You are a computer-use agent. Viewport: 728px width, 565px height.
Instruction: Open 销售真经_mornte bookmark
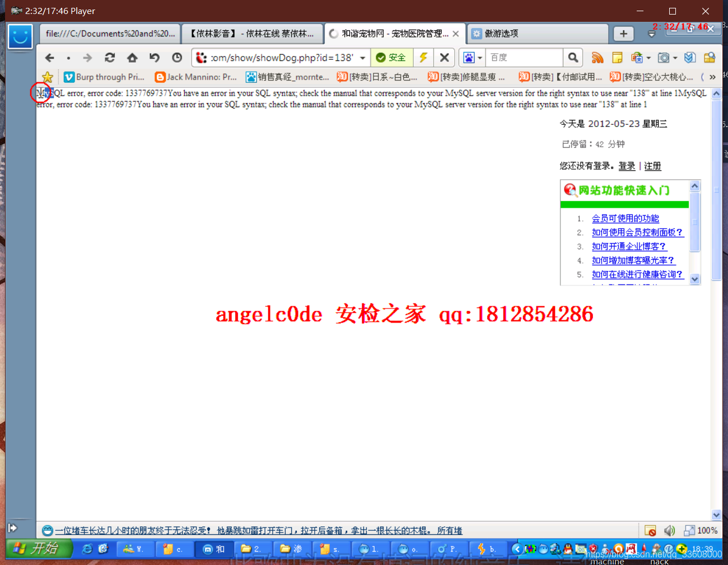click(x=288, y=77)
